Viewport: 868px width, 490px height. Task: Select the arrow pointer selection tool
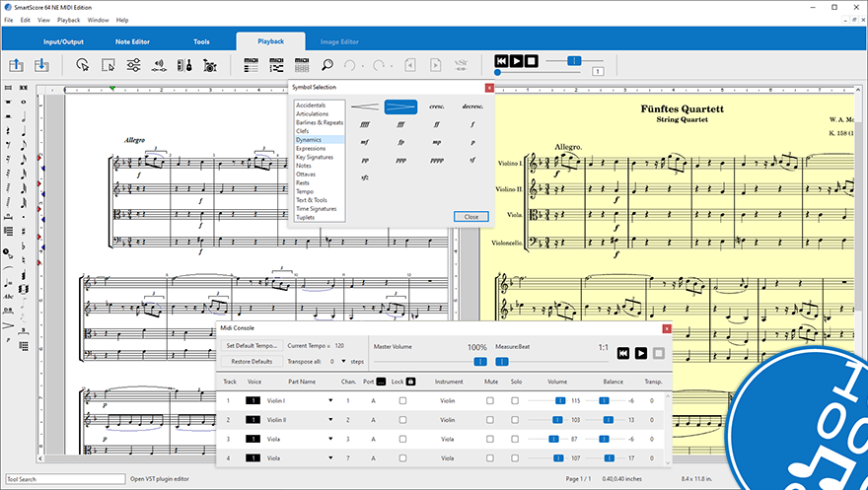[x=83, y=65]
